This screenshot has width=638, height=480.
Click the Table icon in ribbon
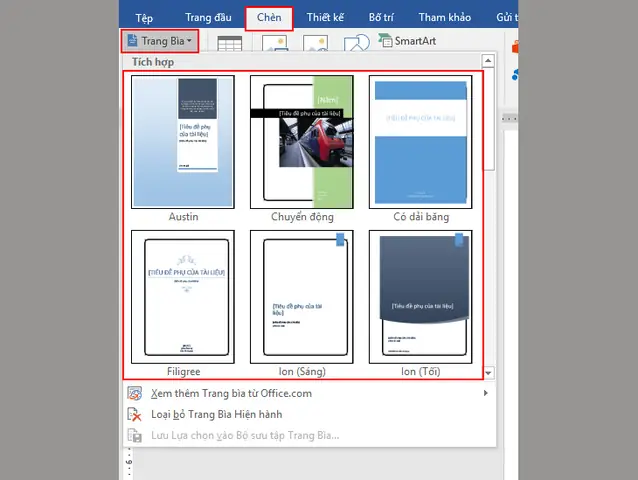[x=229, y=44]
